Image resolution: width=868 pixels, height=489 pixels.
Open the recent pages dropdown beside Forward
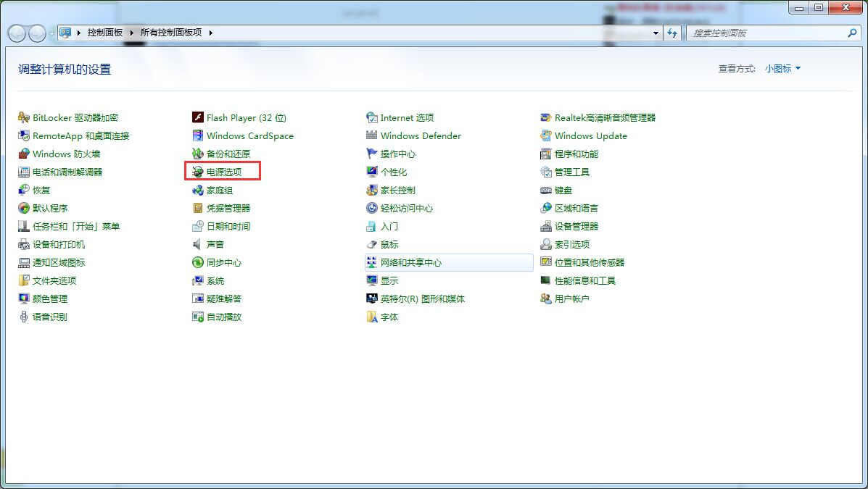click(51, 33)
